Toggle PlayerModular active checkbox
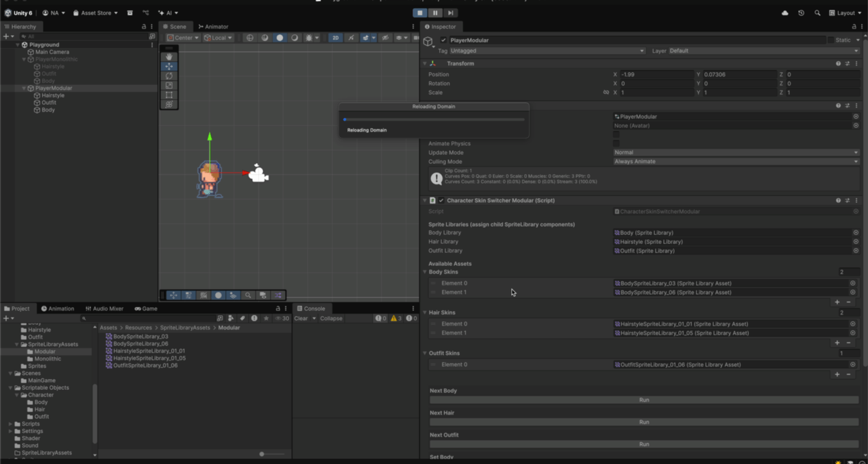 [x=443, y=40]
